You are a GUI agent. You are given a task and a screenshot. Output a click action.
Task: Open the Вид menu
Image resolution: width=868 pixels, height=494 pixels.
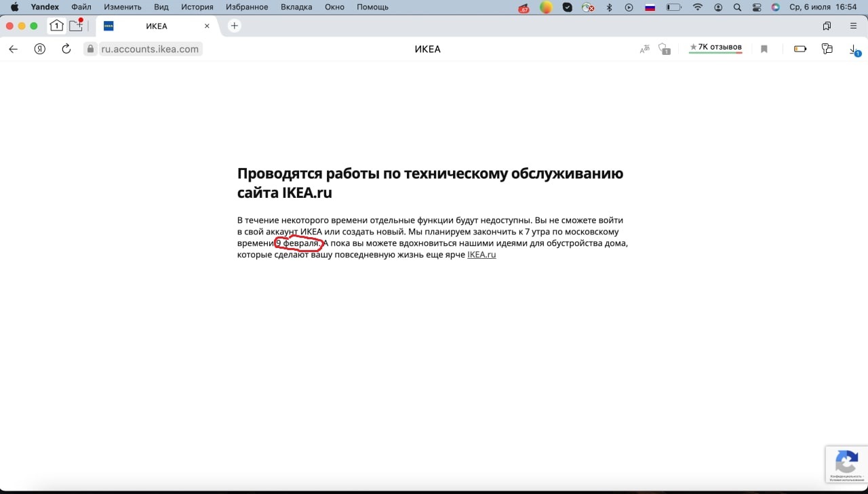[x=161, y=7]
